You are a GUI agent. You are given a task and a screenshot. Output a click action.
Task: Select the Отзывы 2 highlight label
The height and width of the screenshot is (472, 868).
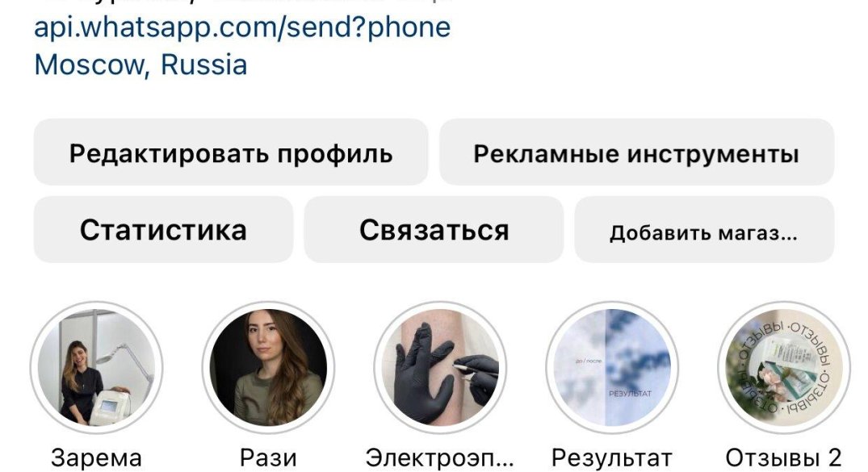click(x=784, y=458)
